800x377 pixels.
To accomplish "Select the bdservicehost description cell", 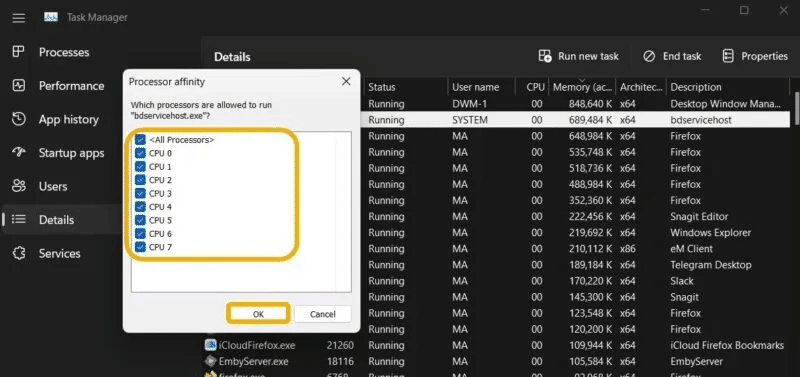I will 701,120.
